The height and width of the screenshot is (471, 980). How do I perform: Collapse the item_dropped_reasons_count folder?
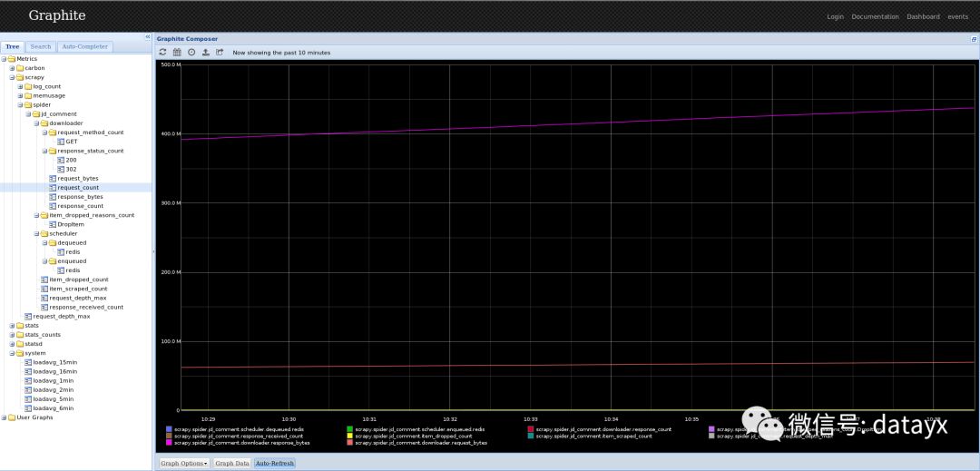pos(36,215)
